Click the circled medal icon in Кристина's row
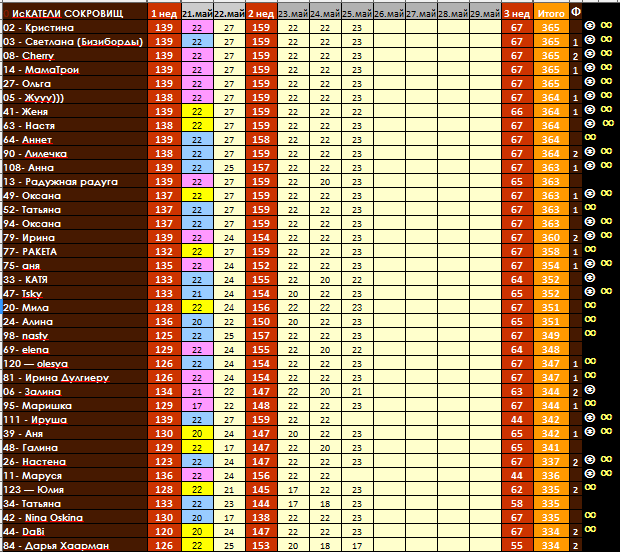Screen dimensions: 620x552 click(590, 27)
